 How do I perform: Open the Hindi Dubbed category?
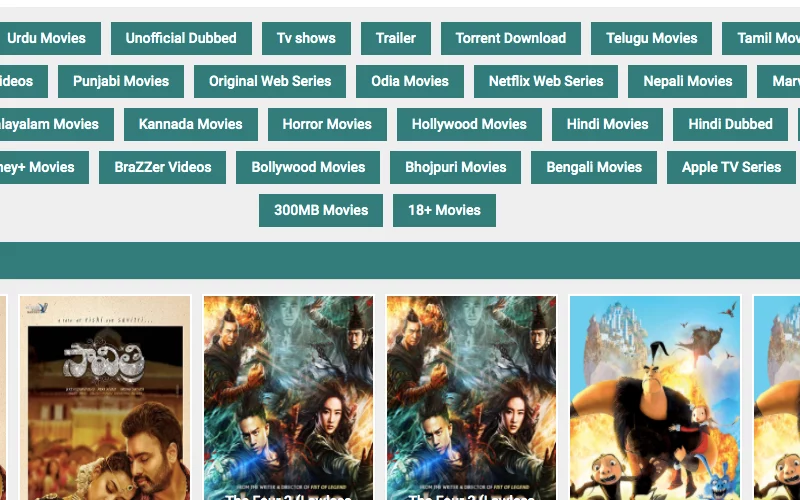coord(731,124)
